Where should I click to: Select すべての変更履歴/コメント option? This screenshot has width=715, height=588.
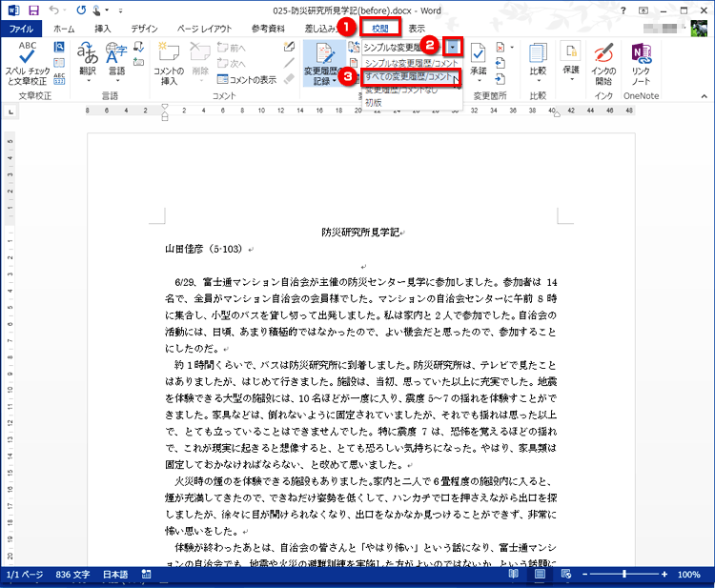pyautogui.click(x=409, y=76)
